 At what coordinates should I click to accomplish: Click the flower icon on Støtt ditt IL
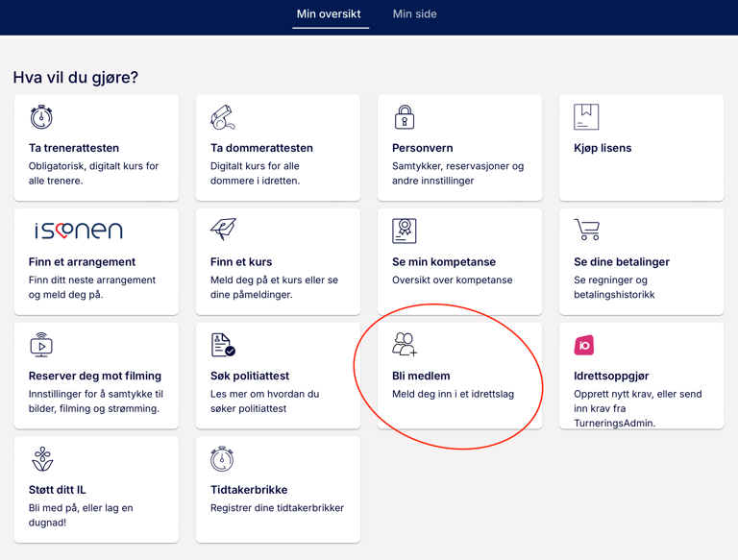tap(42, 459)
